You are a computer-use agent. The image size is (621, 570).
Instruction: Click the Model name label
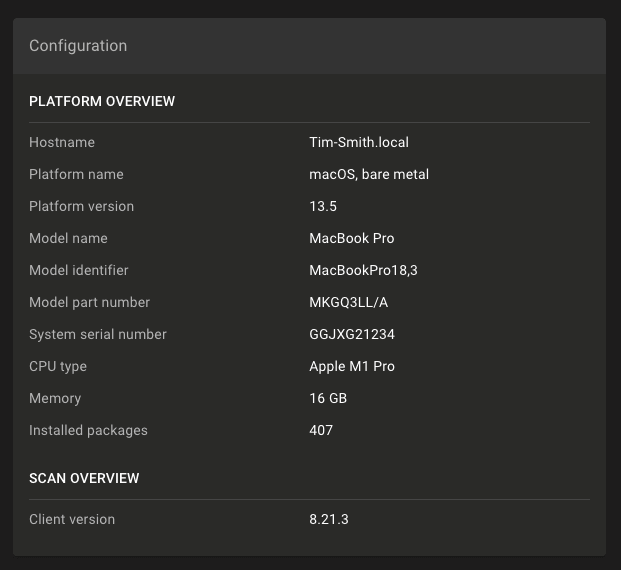68,238
